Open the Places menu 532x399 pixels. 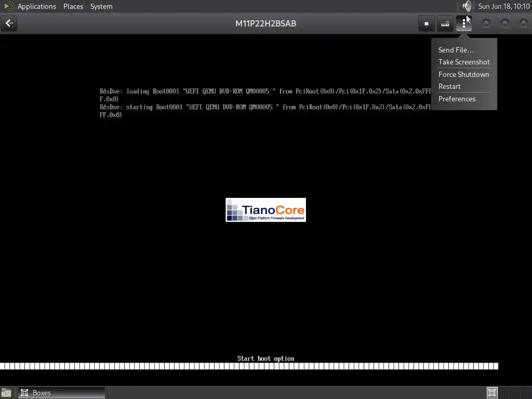(x=73, y=6)
